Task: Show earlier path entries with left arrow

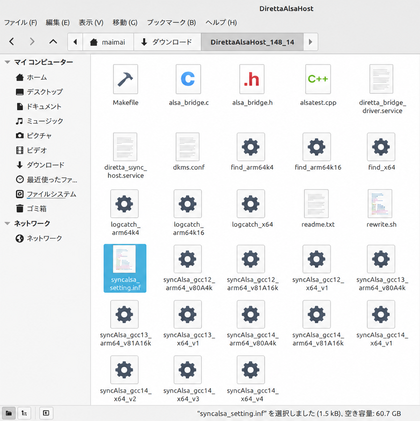Action: coord(75,42)
